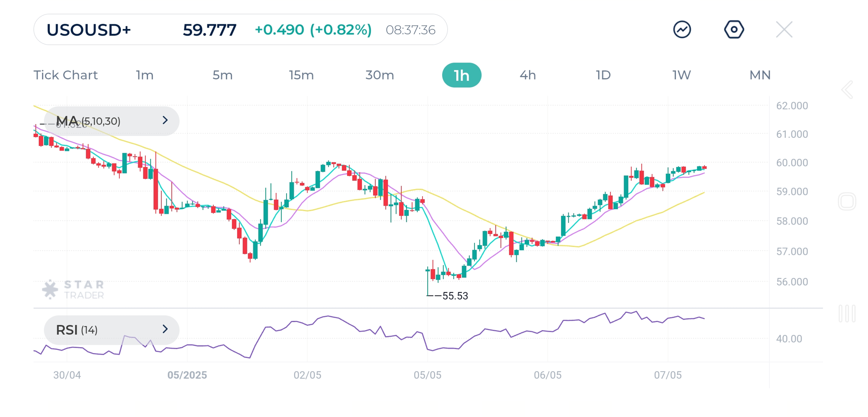Choose the 1W weekly timeframe
Image resolution: width=868 pixels, height=417 pixels.
click(681, 75)
